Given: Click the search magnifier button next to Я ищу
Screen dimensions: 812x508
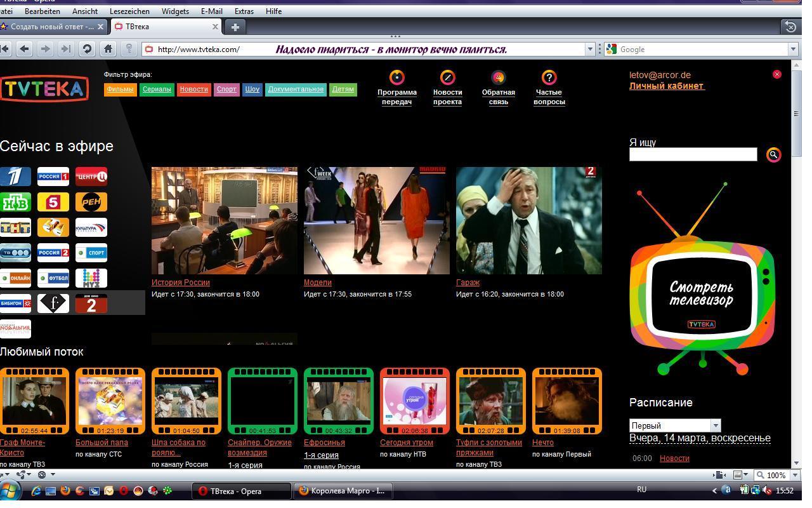Looking at the screenshot, I should tap(773, 154).
